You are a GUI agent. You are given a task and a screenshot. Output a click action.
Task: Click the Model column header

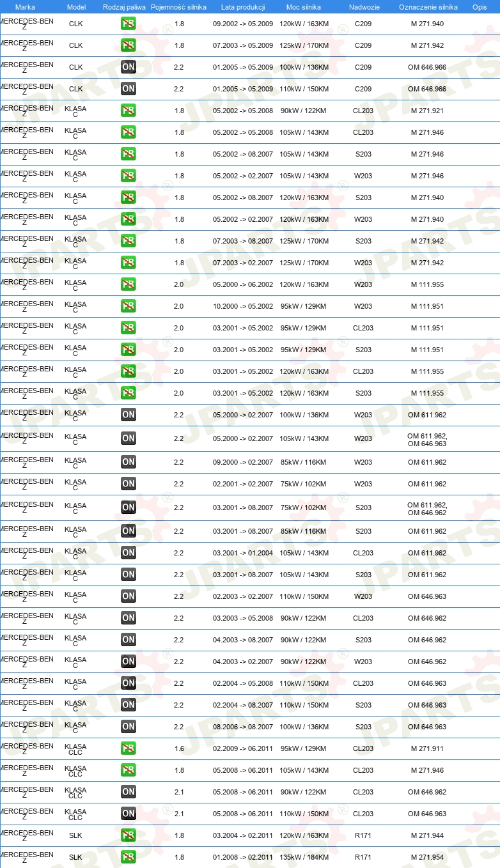point(76,7)
